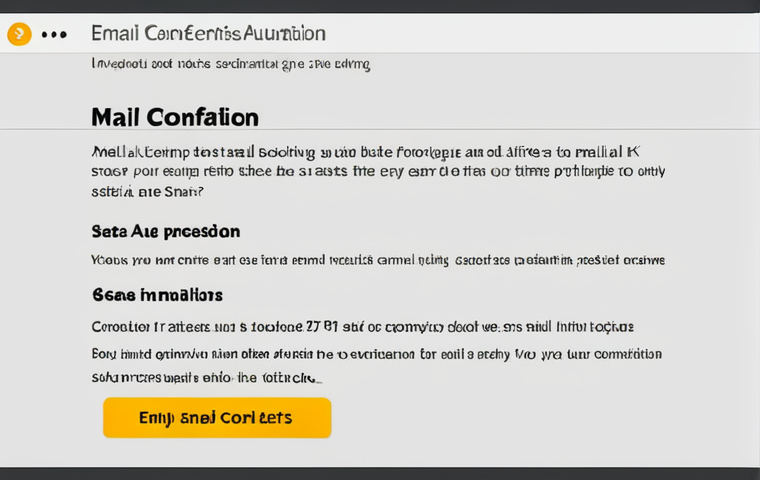760x480 pixels.
Task: Click first line of the Mail Confation paragraph
Action: click(x=366, y=152)
